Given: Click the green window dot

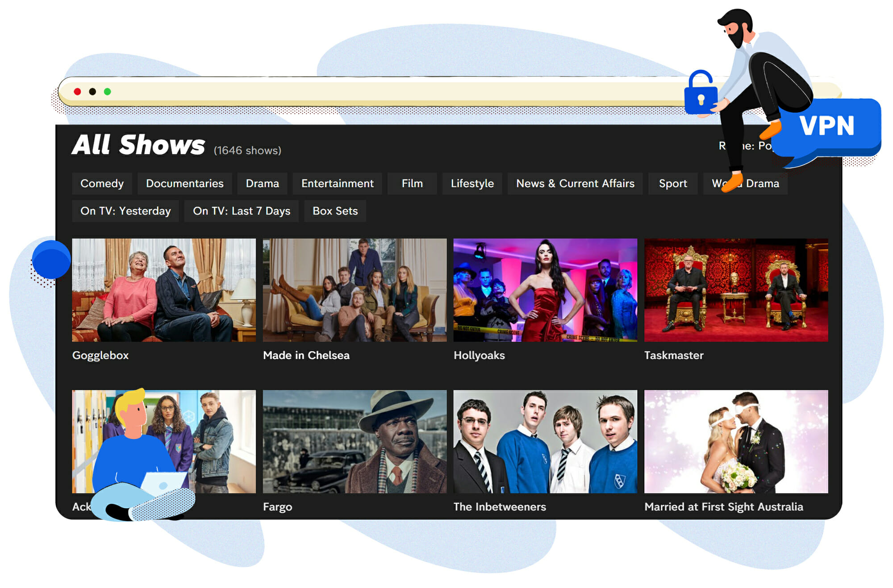Looking at the screenshot, I should pyautogui.click(x=107, y=91).
